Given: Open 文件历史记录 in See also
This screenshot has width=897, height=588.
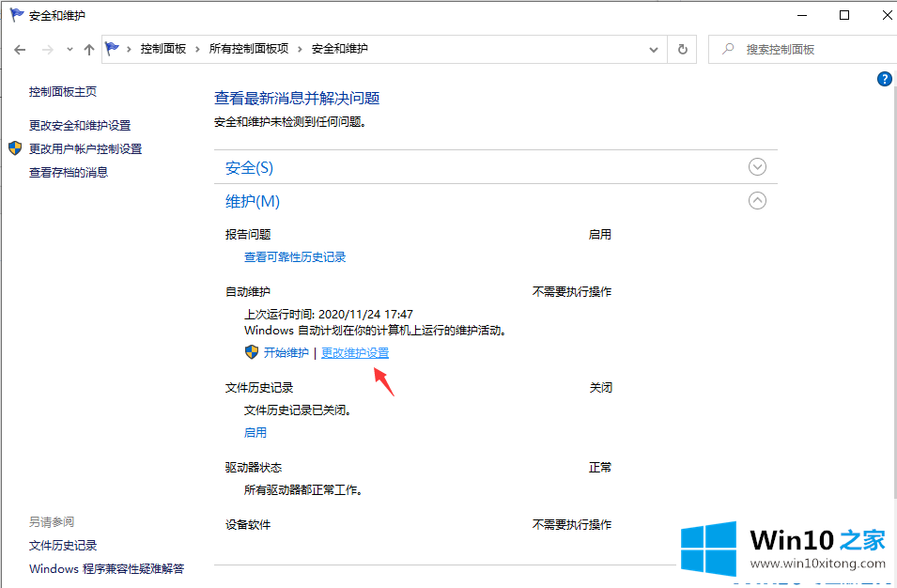Looking at the screenshot, I should click(x=63, y=546).
